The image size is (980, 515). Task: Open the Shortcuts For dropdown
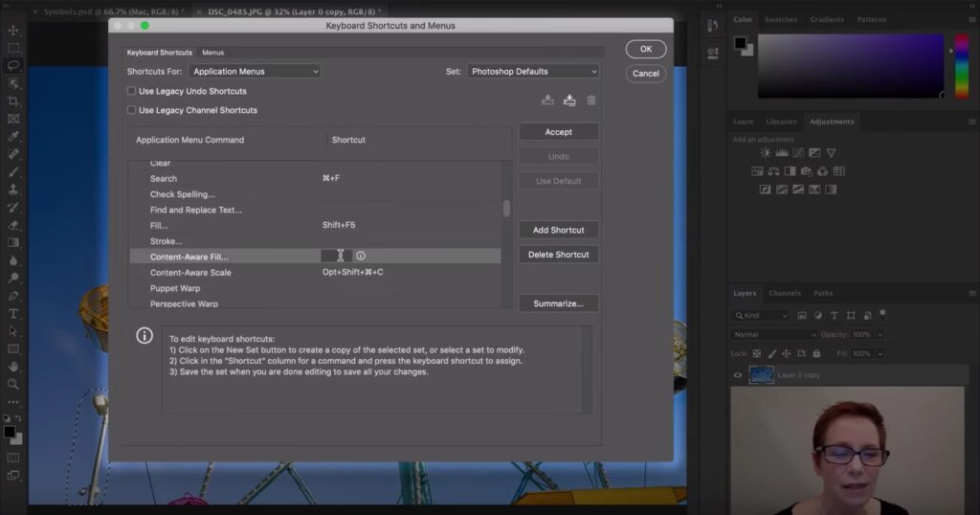(255, 72)
